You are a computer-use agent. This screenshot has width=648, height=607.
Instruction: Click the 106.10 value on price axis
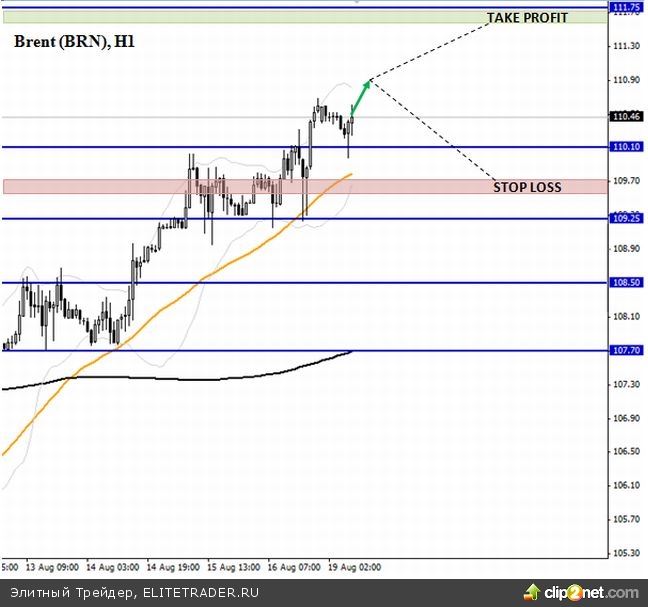(x=625, y=486)
